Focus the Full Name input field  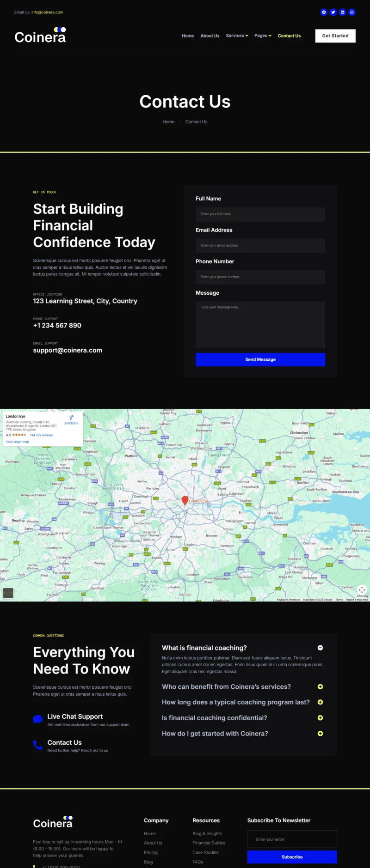[260, 214]
